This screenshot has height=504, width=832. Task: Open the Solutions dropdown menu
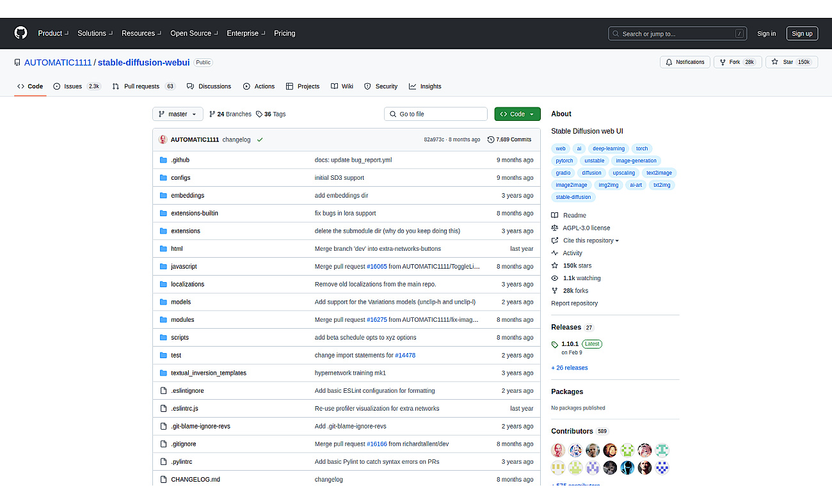point(95,33)
